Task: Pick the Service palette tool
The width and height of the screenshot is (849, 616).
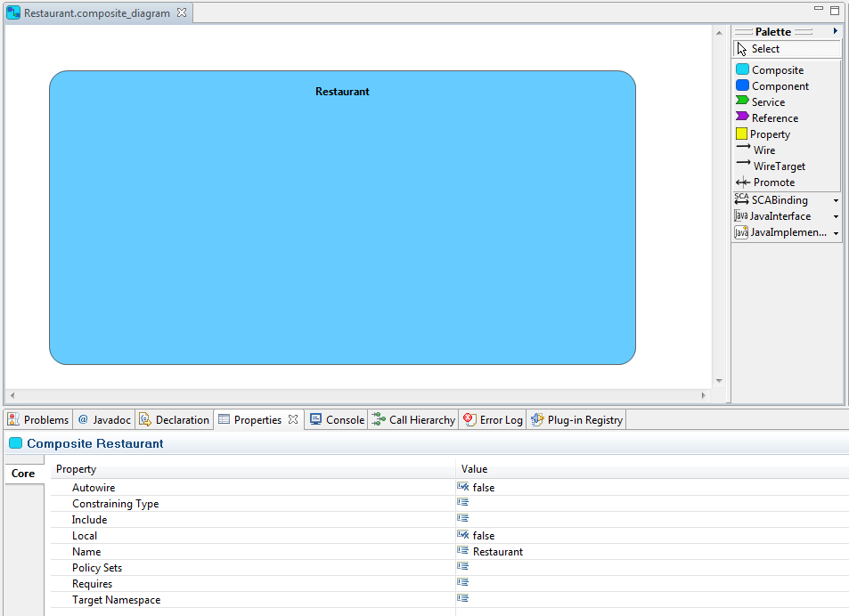Action: click(x=760, y=101)
